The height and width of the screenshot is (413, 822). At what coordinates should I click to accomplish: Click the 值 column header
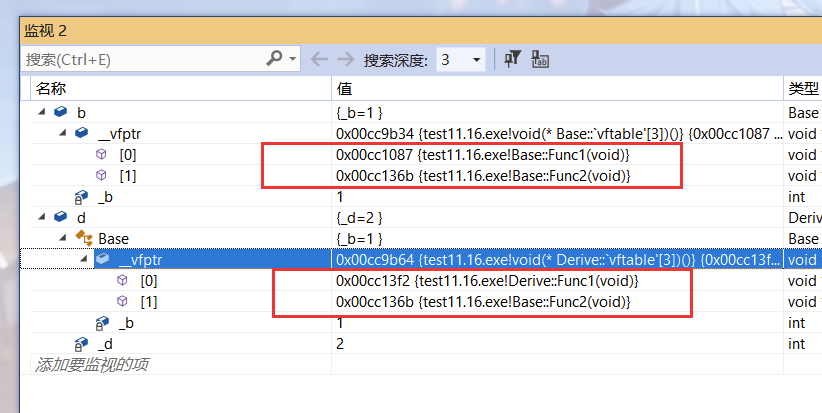(558, 89)
